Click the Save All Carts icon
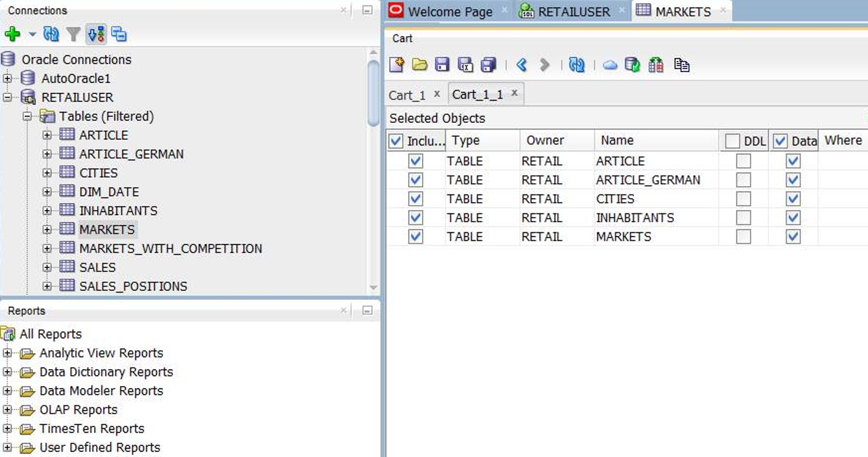The height and width of the screenshot is (457, 868). (x=488, y=65)
